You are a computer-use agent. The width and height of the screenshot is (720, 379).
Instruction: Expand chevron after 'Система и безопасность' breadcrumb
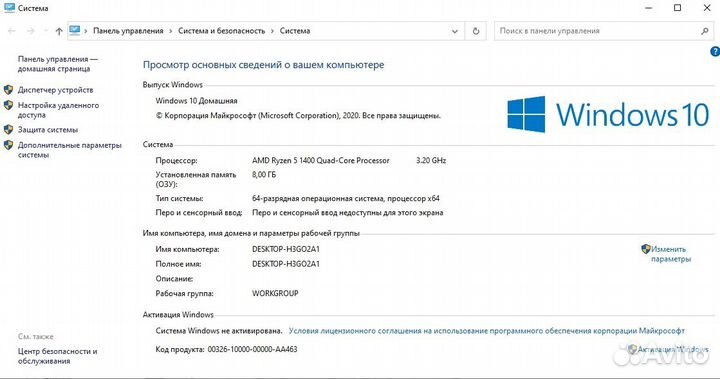[x=272, y=31]
